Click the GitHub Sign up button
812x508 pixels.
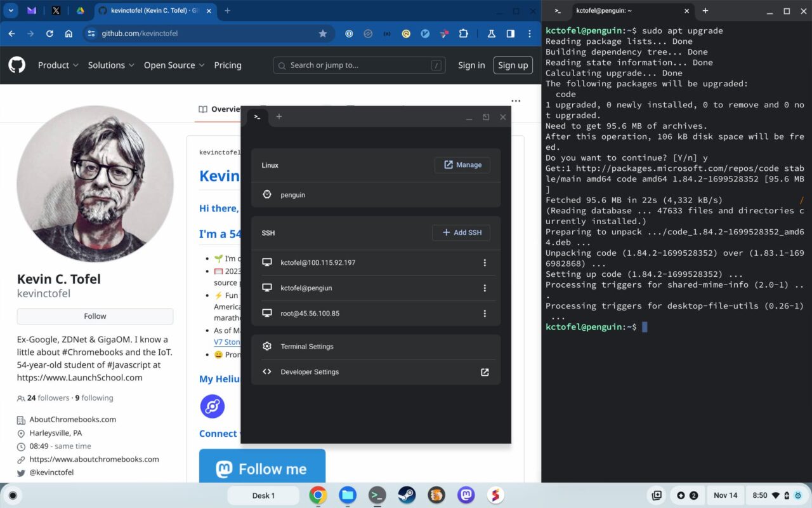point(513,65)
